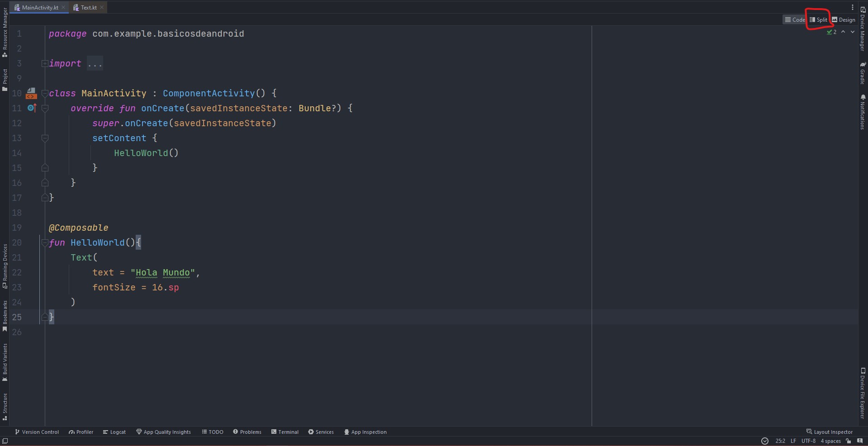The height and width of the screenshot is (446, 868).
Task: Open the Logcat tool window
Action: click(x=114, y=432)
